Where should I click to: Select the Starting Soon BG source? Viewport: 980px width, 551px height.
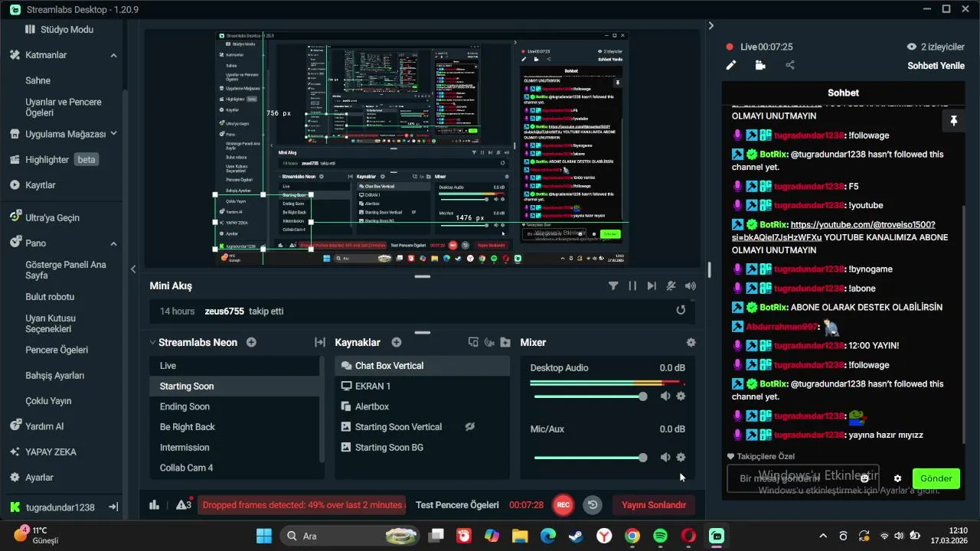[422, 448]
